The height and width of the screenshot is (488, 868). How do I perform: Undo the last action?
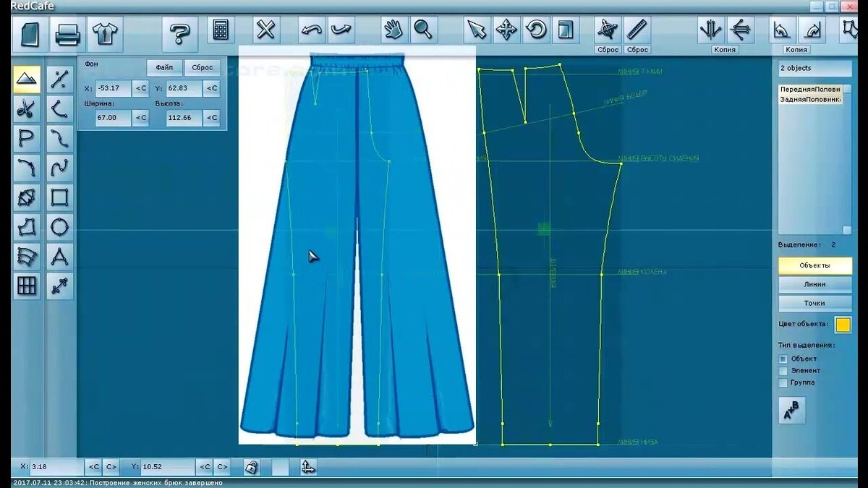[312, 30]
